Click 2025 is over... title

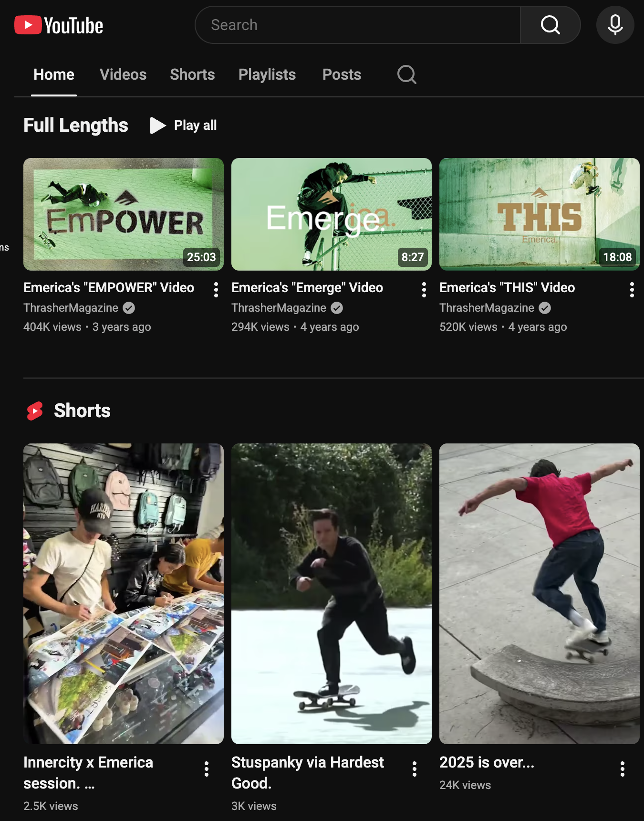coord(487,762)
